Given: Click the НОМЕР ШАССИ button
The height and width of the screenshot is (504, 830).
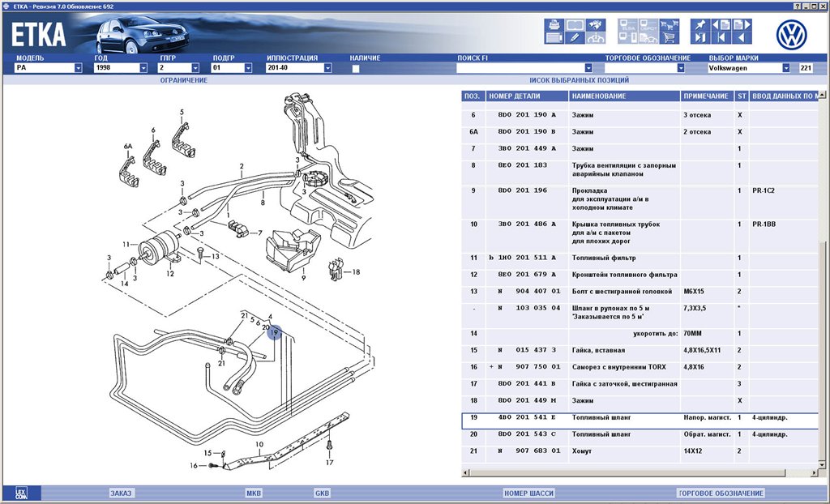Looking at the screenshot, I should 528,493.
